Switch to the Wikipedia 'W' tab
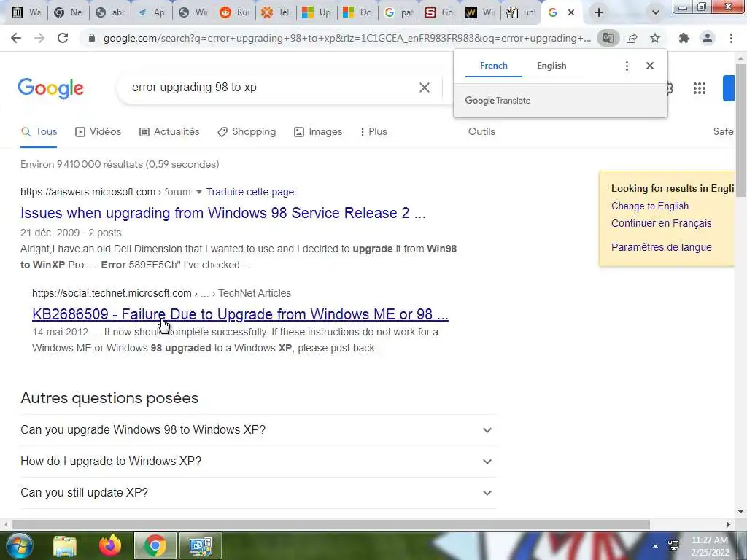Image resolution: width=747 pixels, height=560 pixels. click(x=479, y=13)
